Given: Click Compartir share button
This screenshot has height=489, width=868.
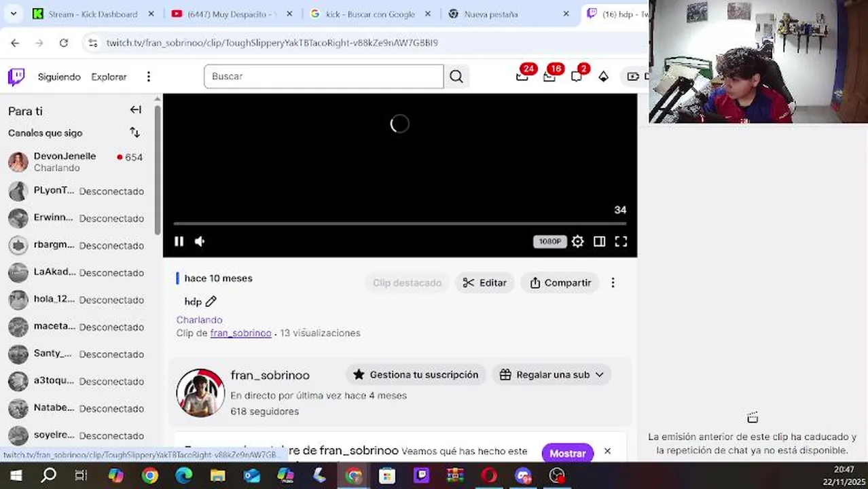Looking at the screenshot, I should (560, 283).
